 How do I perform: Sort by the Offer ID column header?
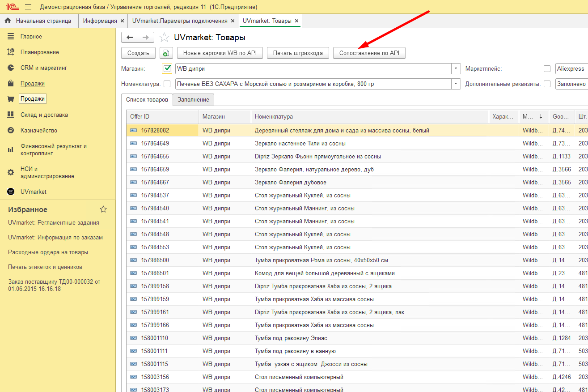pos(162,116)
